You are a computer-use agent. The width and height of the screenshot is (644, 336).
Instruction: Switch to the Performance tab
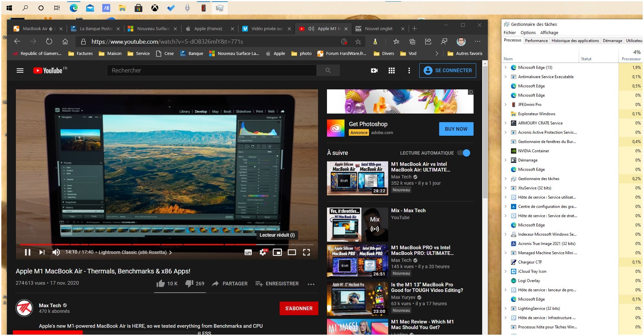[536, 41]
